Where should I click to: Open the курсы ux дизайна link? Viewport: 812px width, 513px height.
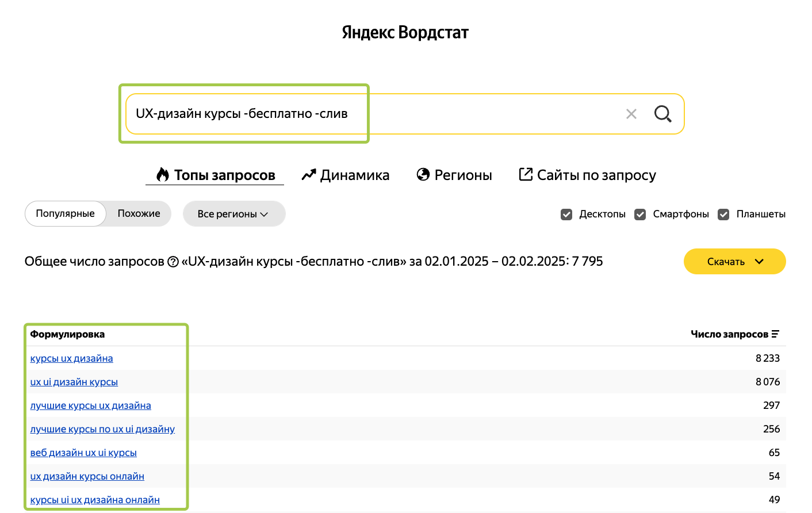coord(71,358)
